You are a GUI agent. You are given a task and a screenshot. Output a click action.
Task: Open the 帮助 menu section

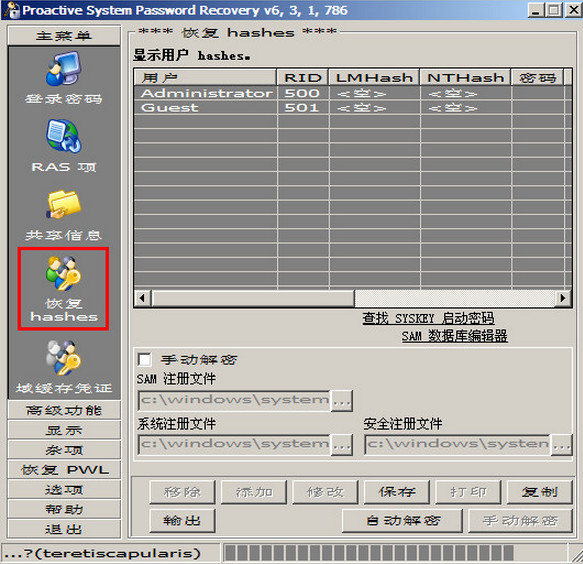64,509
